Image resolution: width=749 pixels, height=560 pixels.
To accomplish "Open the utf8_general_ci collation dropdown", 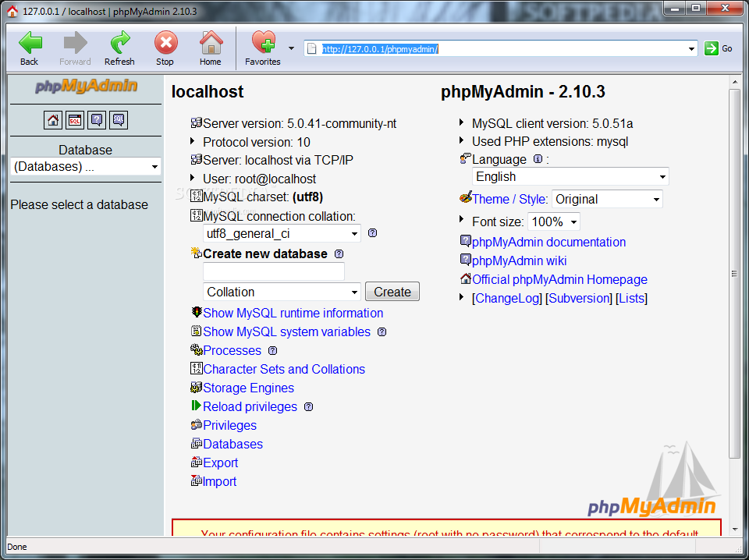I will pyautogui.click(x=282, y=233).
